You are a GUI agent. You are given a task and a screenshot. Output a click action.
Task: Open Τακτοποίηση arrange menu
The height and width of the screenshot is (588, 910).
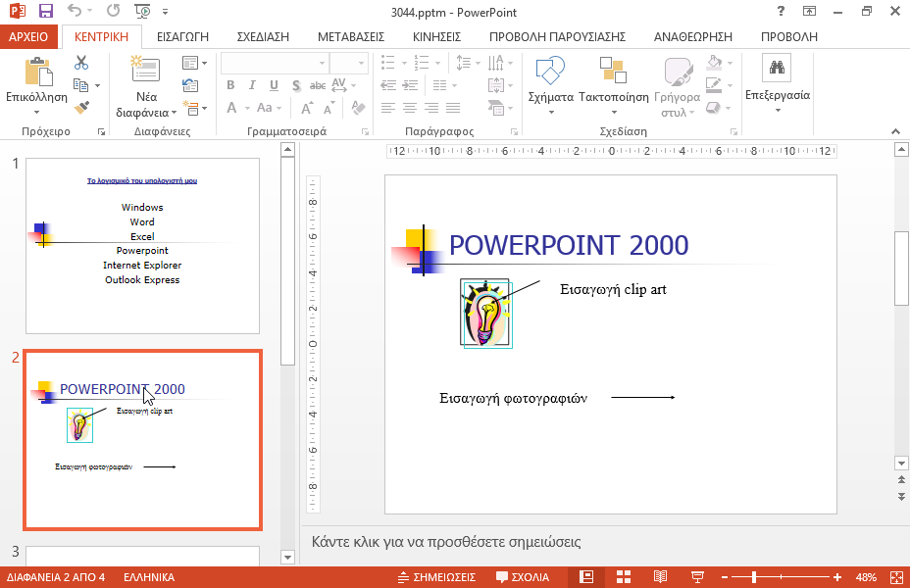(614, 85)
